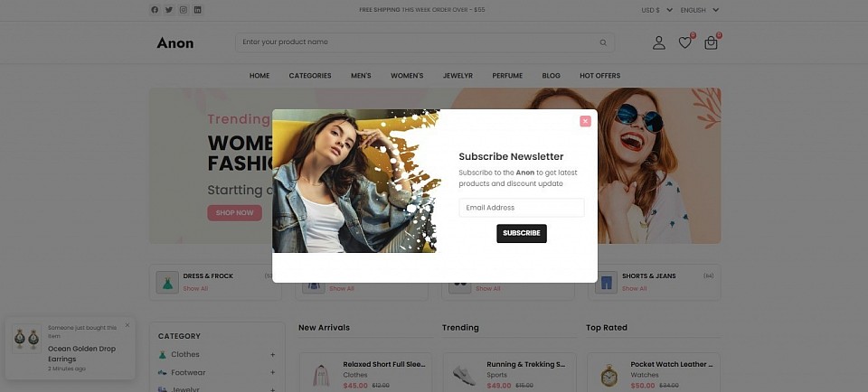Click the Shop Now banner button
This screenshot has width=868, height=392.
pos(235,213)
